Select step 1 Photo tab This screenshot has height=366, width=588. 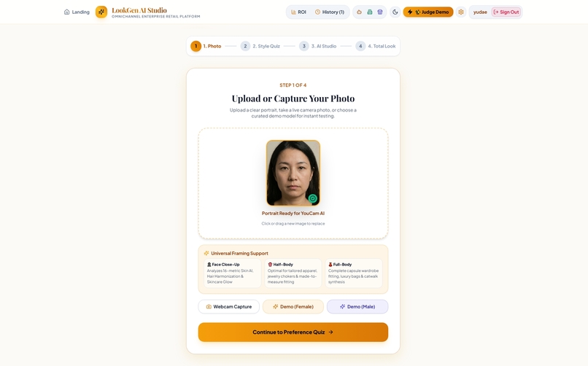coord(206,46)
